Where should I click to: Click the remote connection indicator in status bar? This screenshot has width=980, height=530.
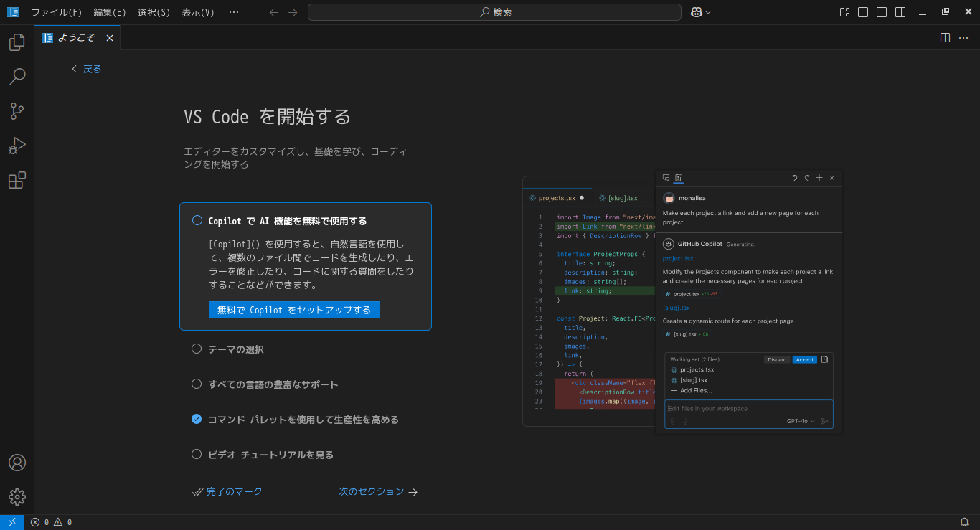[x=11, y=522]
